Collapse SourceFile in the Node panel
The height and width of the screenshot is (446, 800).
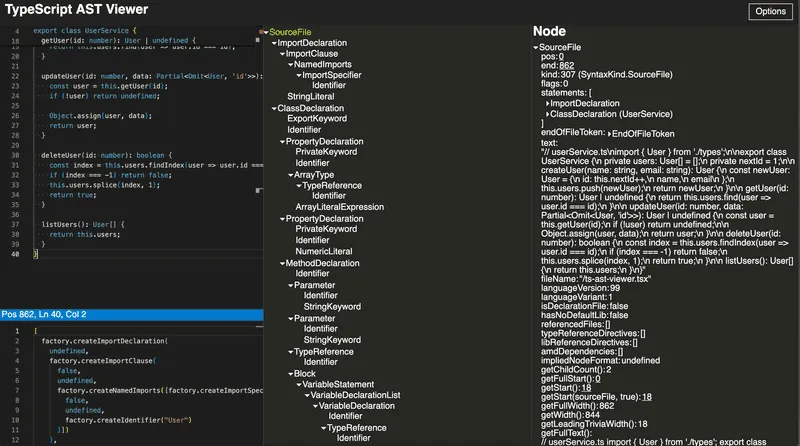(x=536, y=47)
